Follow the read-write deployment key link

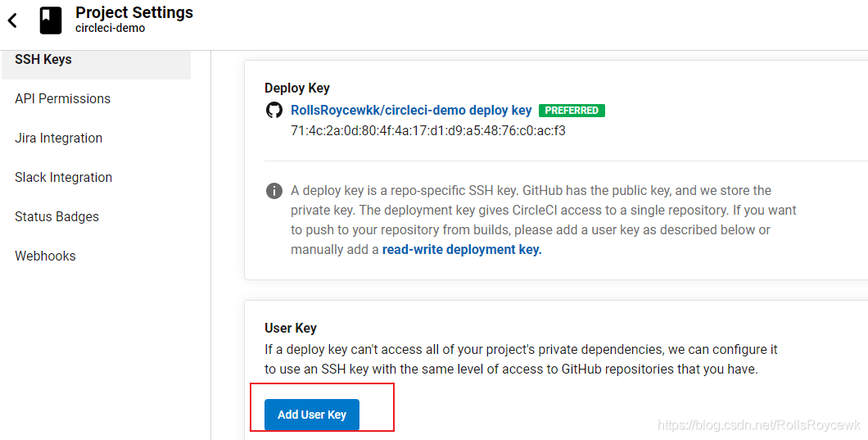[462, 250]
